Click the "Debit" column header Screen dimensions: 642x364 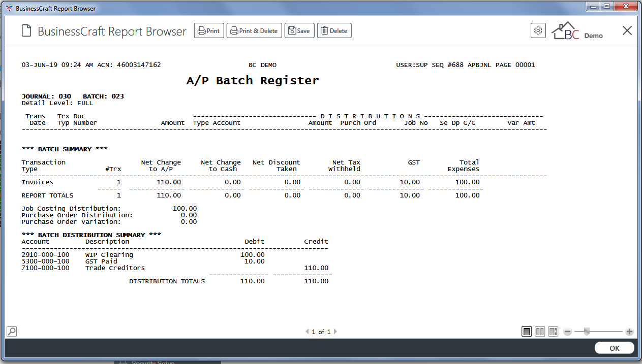pyautogui.click(x=255, y=242)
